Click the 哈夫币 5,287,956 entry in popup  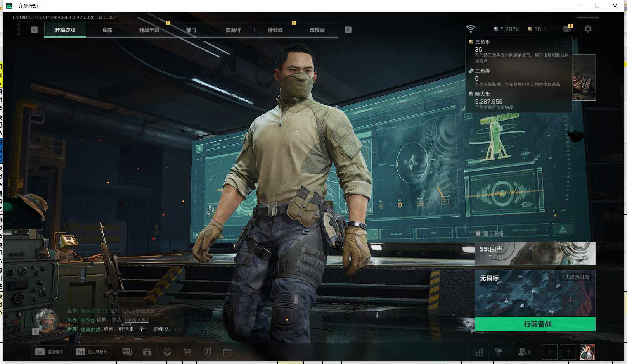pyautogui.click(x=519, y=101)
